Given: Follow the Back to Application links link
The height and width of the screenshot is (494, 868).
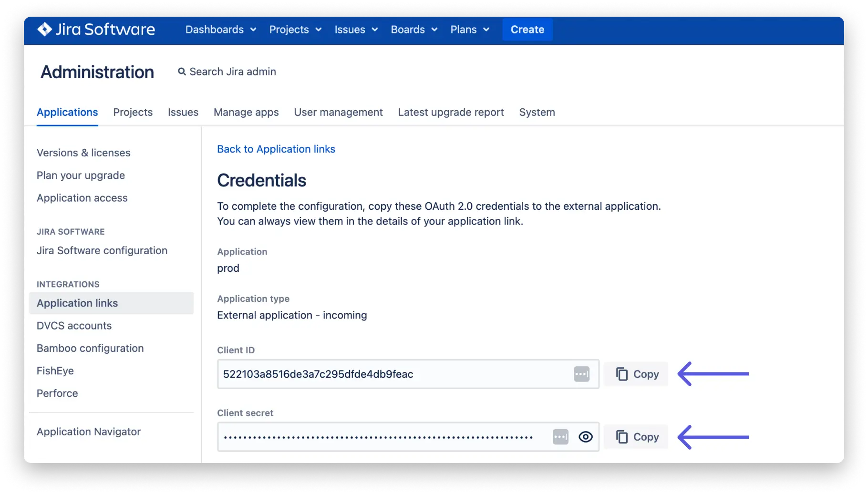Looking at the screenshot, I should (276, 149).
